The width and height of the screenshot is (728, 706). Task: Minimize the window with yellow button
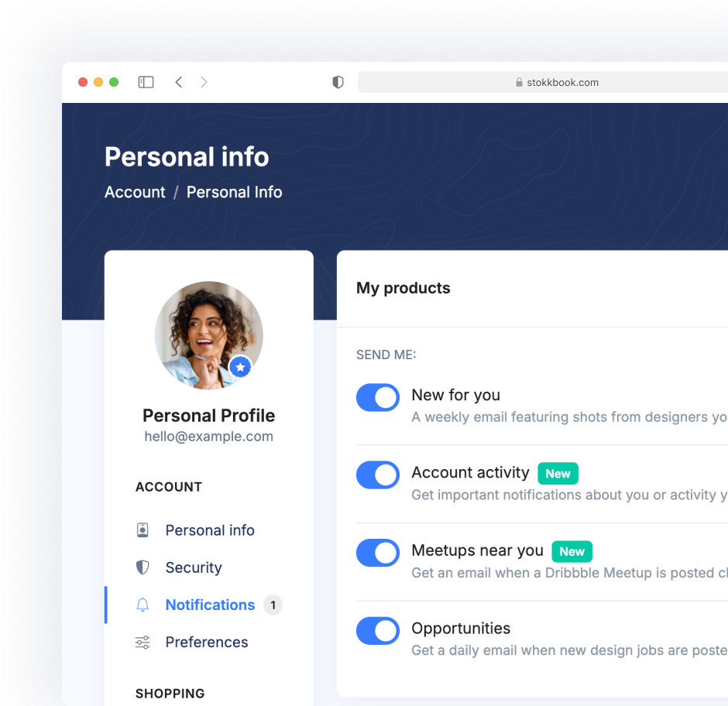pos(98,82)
